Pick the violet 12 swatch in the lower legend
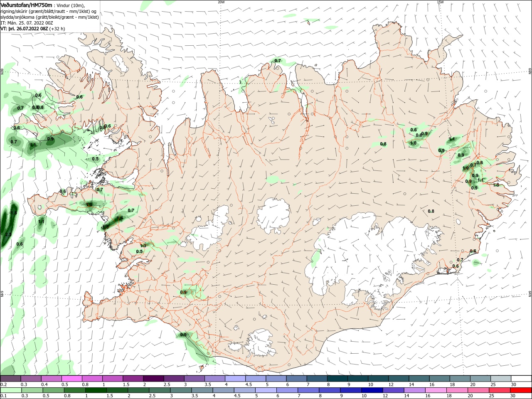This screenshot has width=532, height=399. tap(393, 390)
